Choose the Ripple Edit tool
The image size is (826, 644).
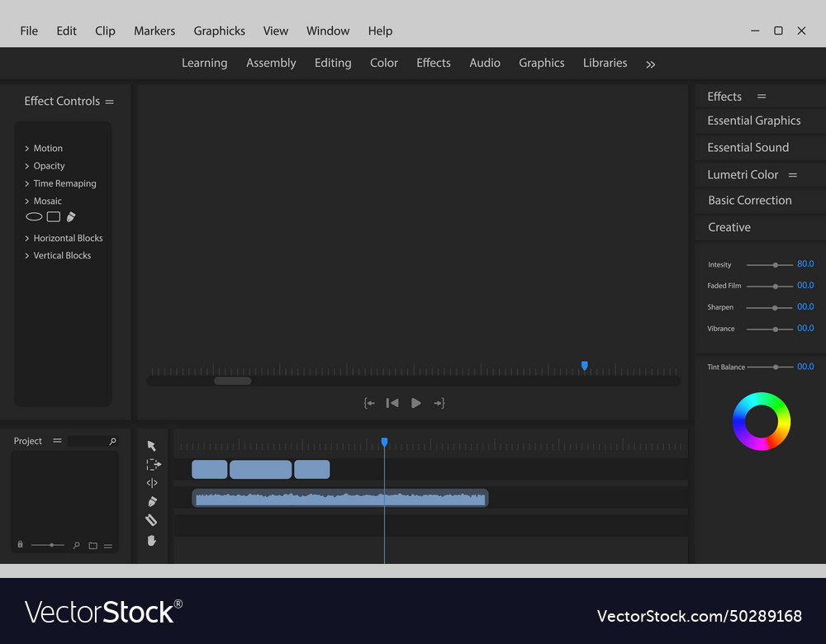point(152,483)
